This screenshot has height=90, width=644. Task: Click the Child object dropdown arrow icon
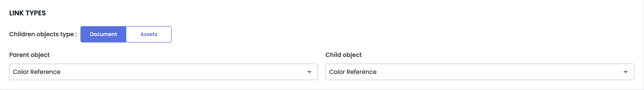click(x=625, y=72)
